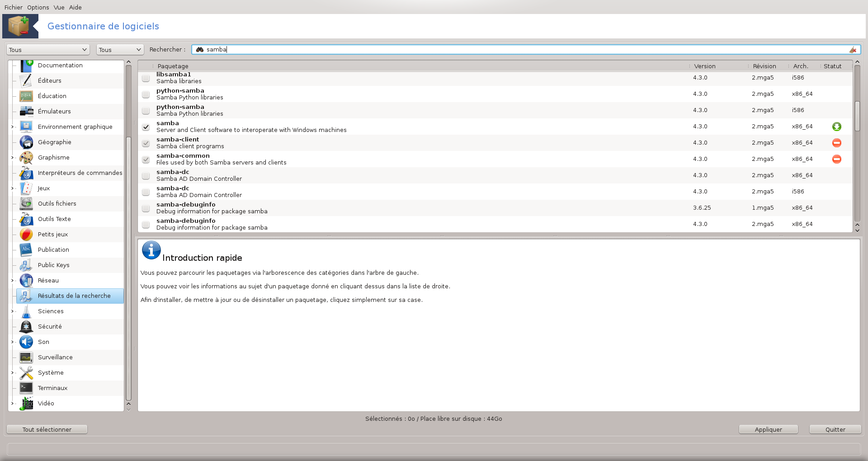Click the Appliquer button
Image resolution: width=868 pixels, height=461 pixels.
pos(768,429)
